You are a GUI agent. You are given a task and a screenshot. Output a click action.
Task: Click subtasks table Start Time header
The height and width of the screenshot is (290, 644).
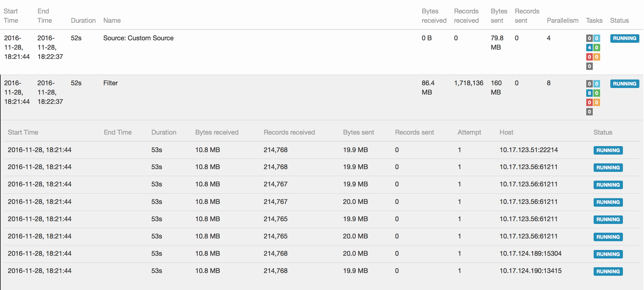click(23, 132)
